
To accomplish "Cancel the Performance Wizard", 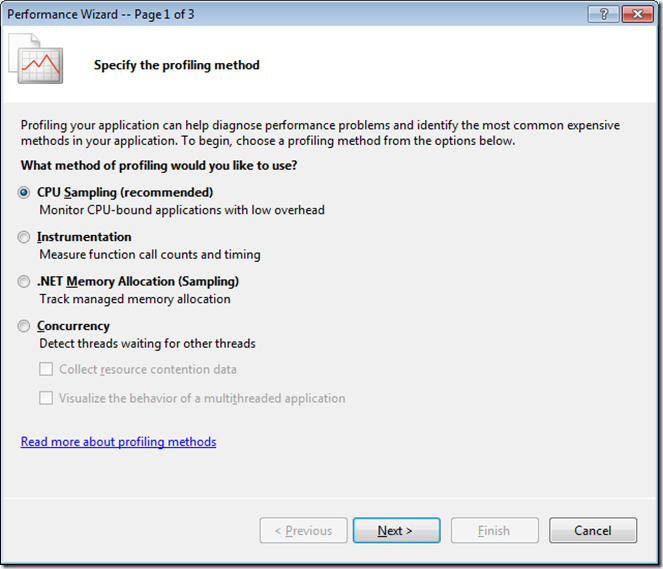I will click(x=593, y=531).
